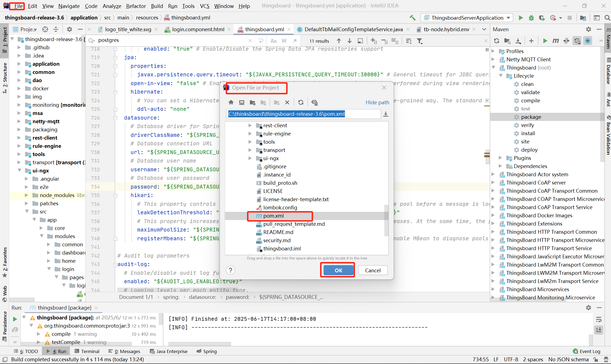The width and height of the screenshot is (611, 364).
Task: Debug the application with the bug icon
Action: click(x=531, y=18)
